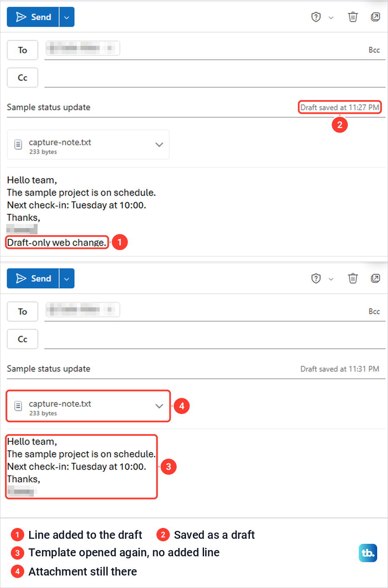
Task: Click file icon of bottom draft attachment
Action: tap(18, 406)
